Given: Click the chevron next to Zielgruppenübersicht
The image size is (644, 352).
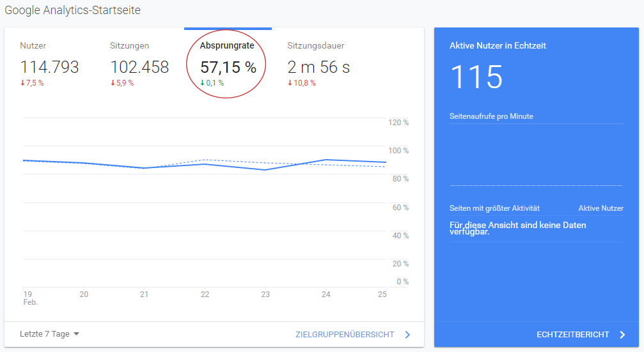Looking at the screenshot, I should [407, 335].
